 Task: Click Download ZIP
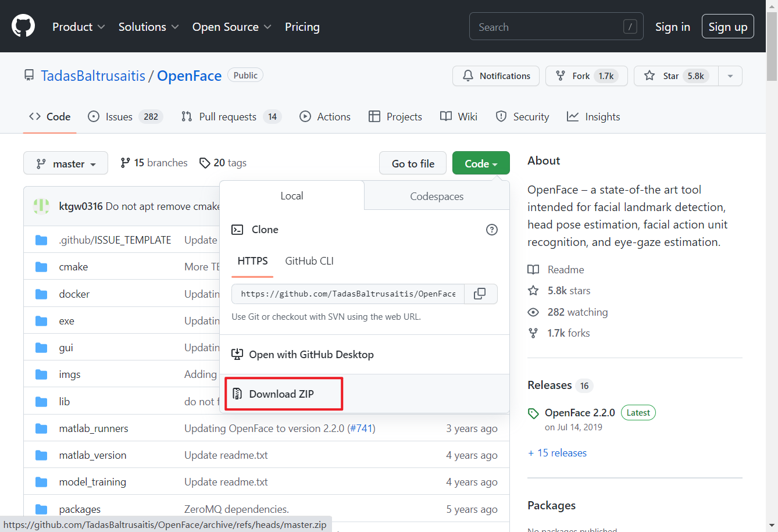[x=281, y=394]
